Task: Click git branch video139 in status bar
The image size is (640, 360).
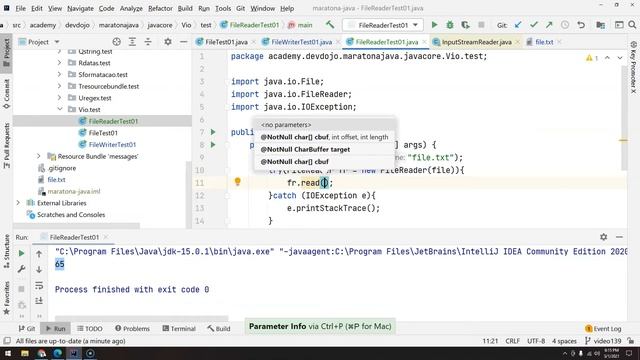Action: click(603, 341)
